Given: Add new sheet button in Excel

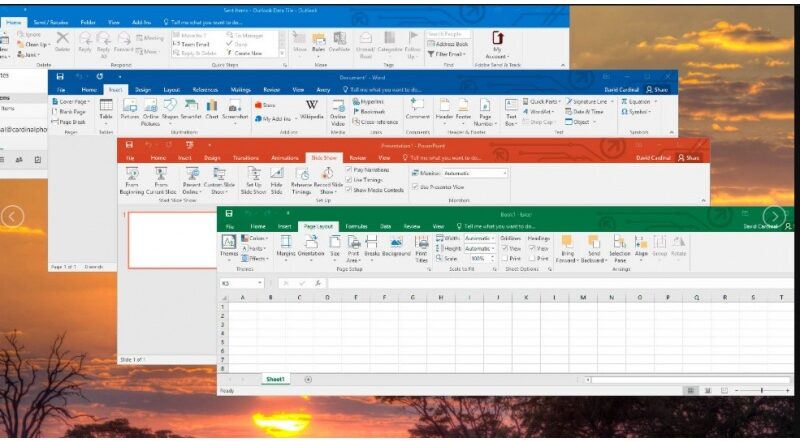Looking at the screenshot, I should click(x=308, y=379).
